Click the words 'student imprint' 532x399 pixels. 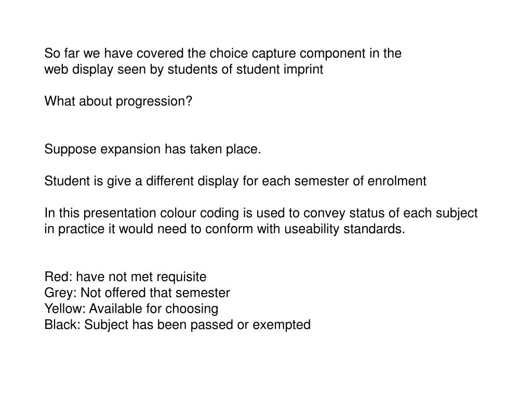(x=280, y=70)
